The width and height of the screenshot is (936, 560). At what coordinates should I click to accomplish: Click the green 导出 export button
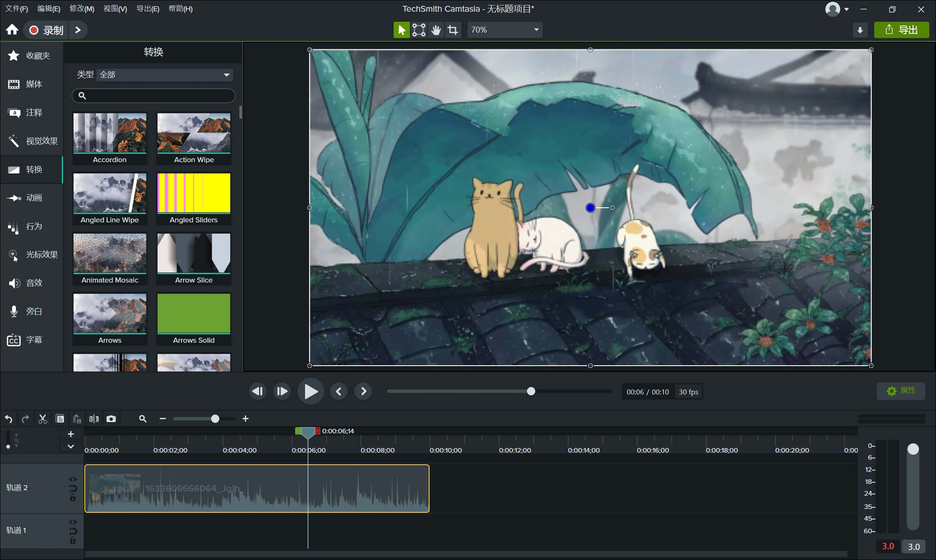pyautogui.click(x=901, y=30)
